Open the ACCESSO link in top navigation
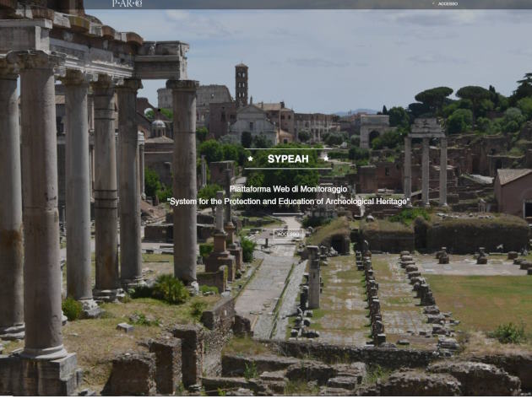532x399 pixels. coord(448,4)
